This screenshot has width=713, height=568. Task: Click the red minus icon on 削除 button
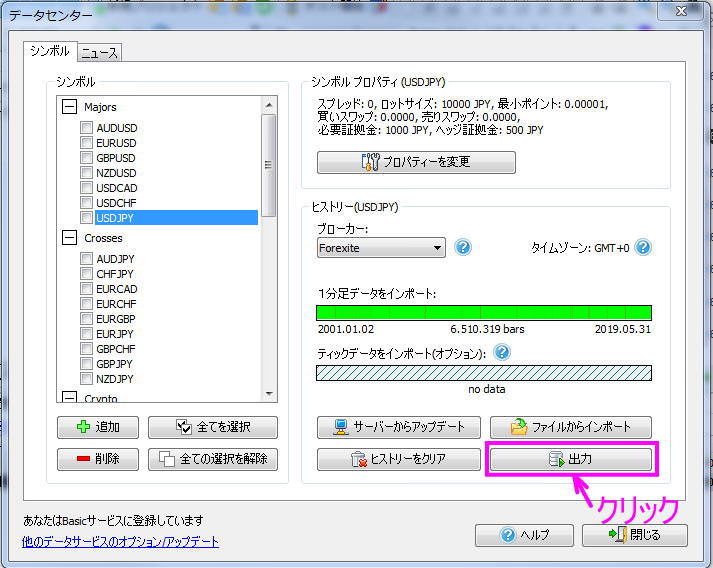tap(84, 459)
